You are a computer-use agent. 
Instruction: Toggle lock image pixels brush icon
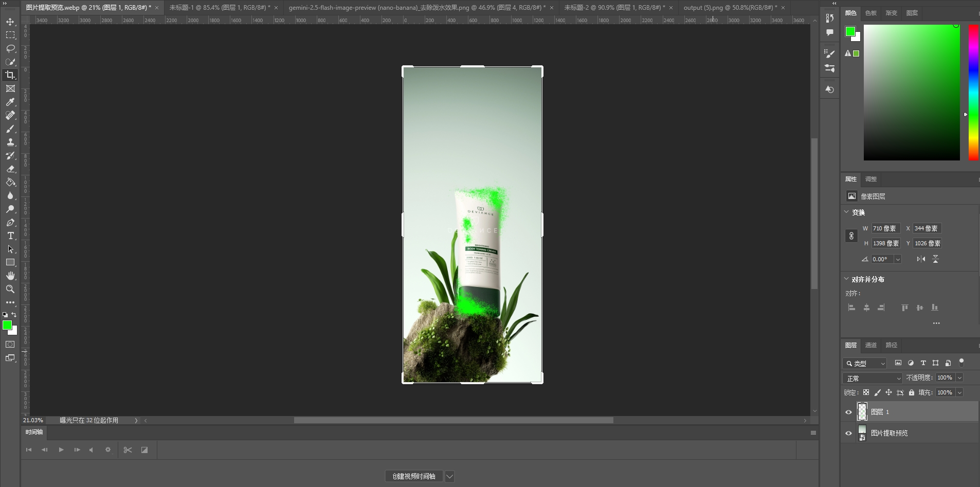[877, 392]
